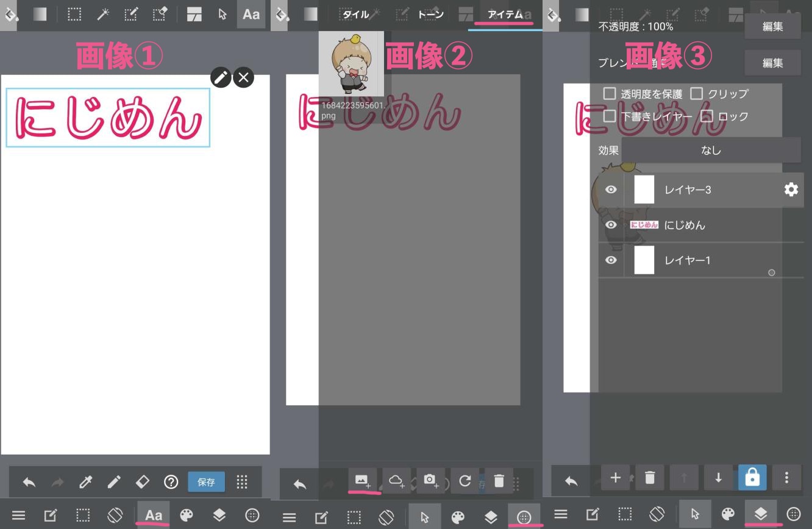Select the character item thumbnail in image ②

pyautogui.click(x=351, y=63)
